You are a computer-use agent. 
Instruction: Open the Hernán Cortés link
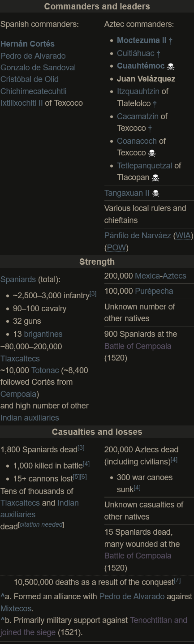click(27, 44)
